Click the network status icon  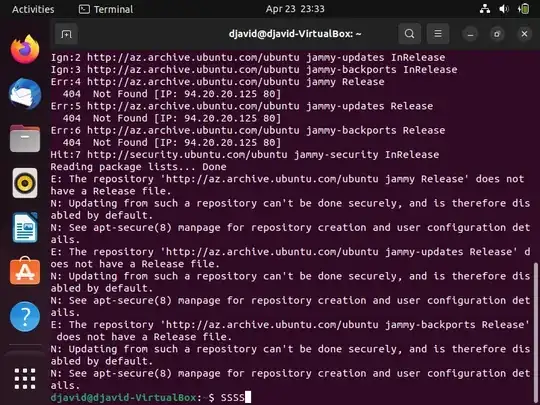[485, 9]
